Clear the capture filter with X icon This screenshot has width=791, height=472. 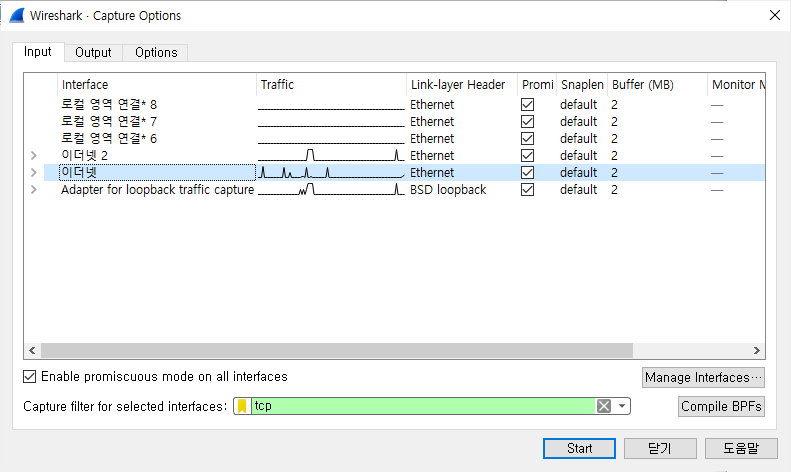604,406
